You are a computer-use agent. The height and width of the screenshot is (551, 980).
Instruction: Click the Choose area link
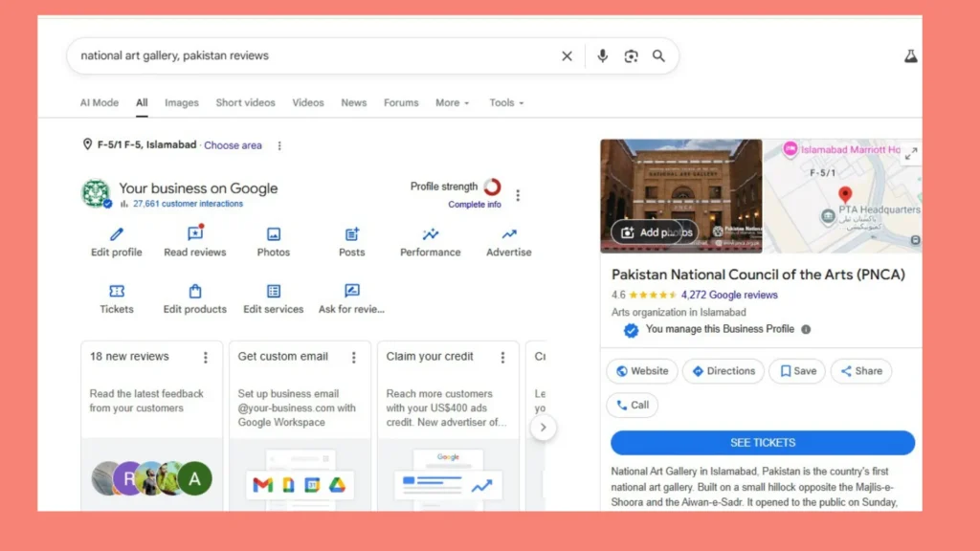234,145
